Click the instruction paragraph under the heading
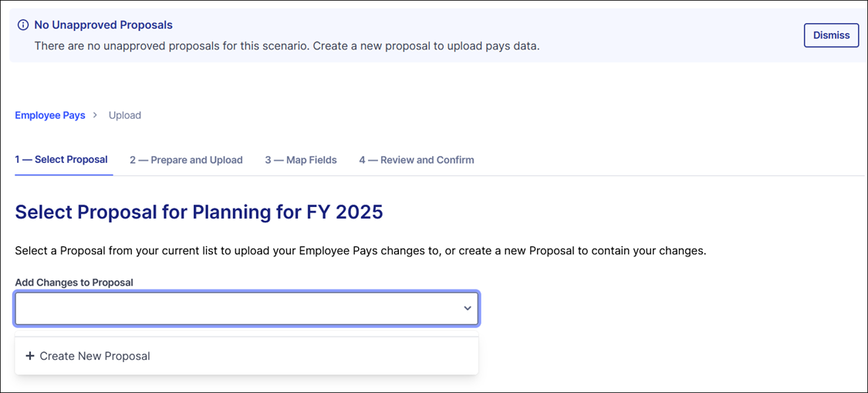This screenshot has height=393, width=868. tap(360, 251)
